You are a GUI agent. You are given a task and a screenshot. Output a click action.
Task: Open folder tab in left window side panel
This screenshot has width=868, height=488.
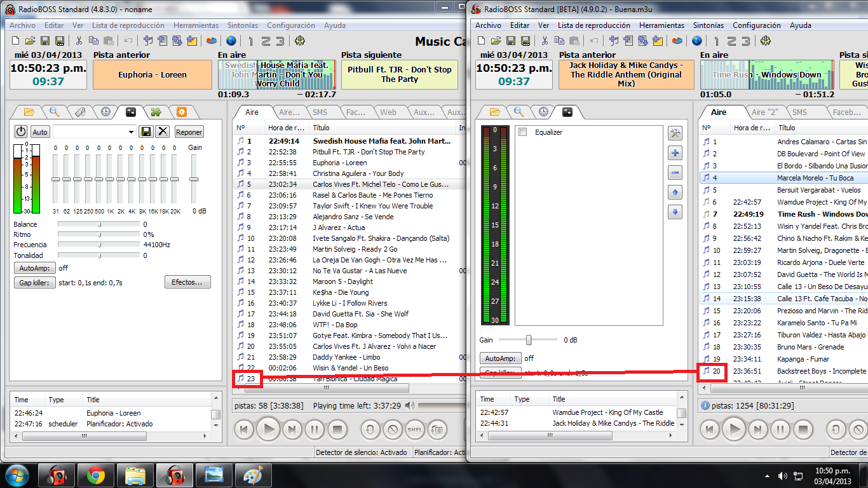(29, 112)
